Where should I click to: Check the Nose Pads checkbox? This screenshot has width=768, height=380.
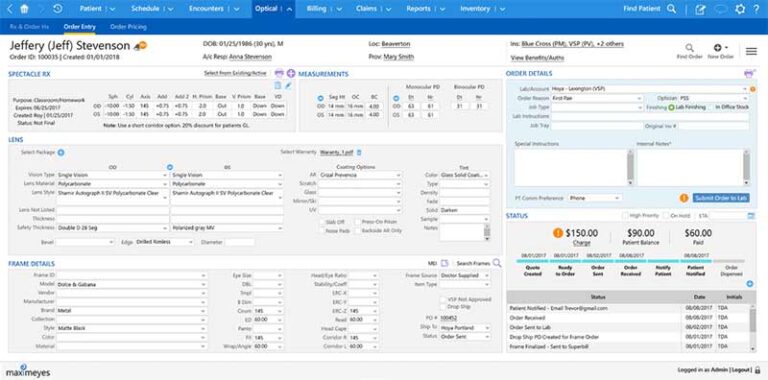click(321, 230)
